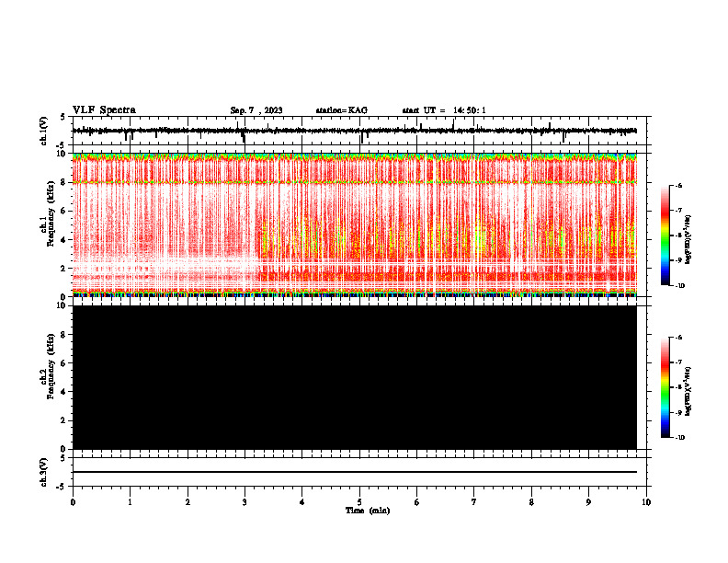Click the "Time (min)" axis title

point(368,511)
